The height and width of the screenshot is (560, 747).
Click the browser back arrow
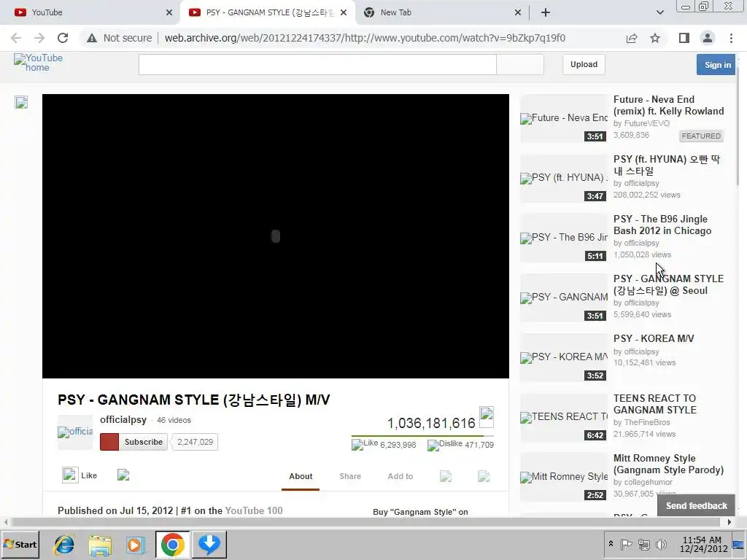point(16,38)
